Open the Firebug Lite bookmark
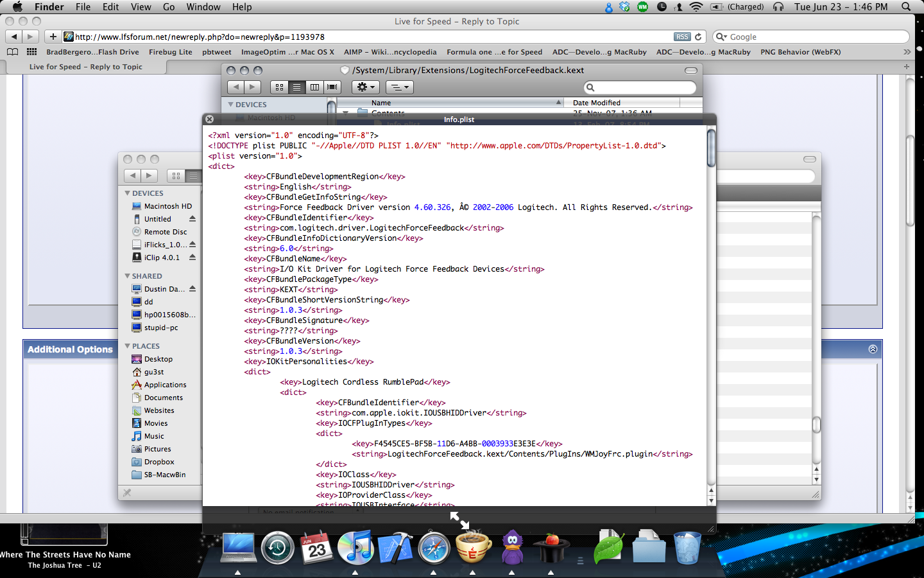This screenshot has height=578, width=924. [x=171, y=52]
